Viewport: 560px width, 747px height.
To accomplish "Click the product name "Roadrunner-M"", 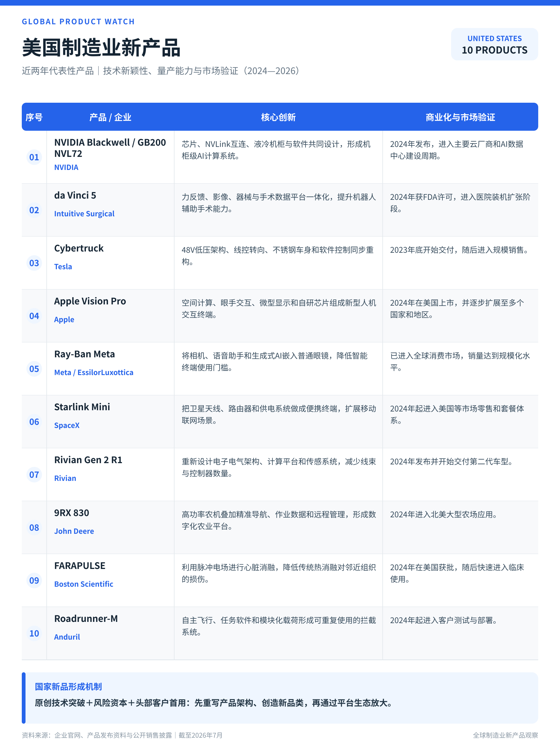I will 86,619.
